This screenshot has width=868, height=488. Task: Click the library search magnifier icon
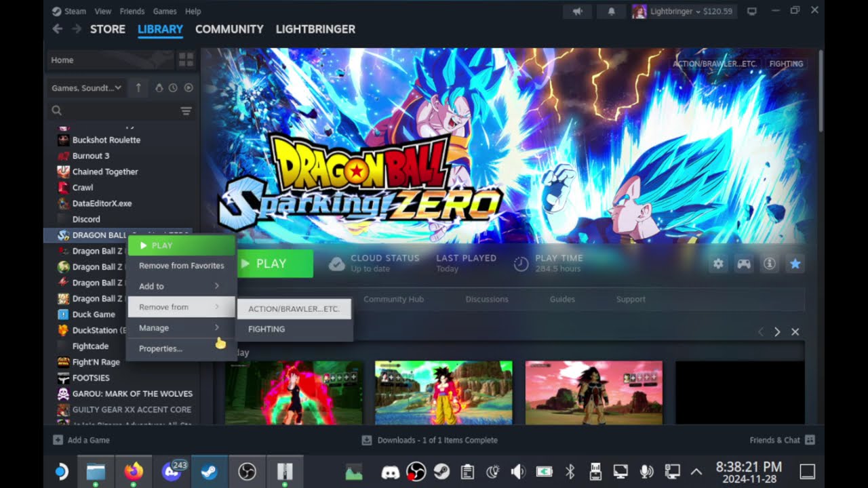(57, 110)
